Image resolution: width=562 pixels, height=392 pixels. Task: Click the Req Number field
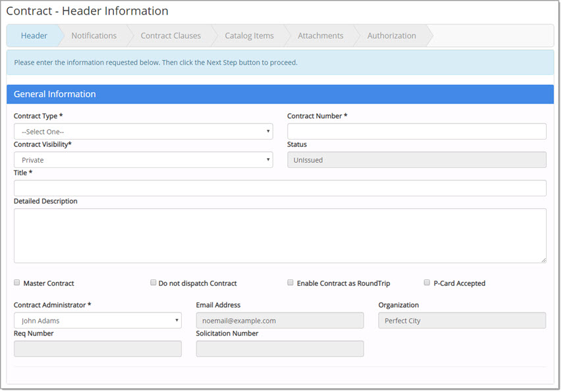point(98,349)
